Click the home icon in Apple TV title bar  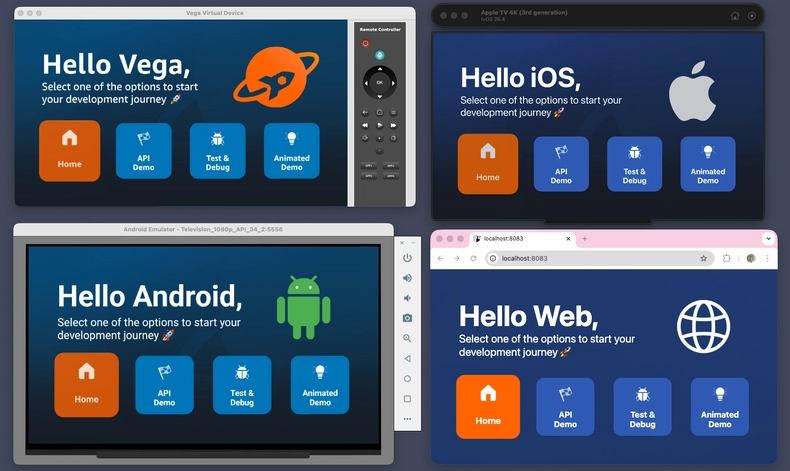735,16
